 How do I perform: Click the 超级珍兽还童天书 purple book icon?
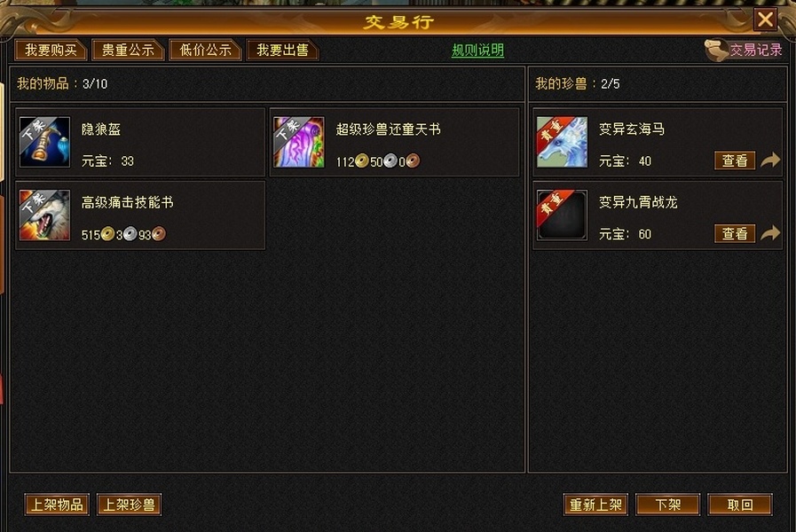298,142
